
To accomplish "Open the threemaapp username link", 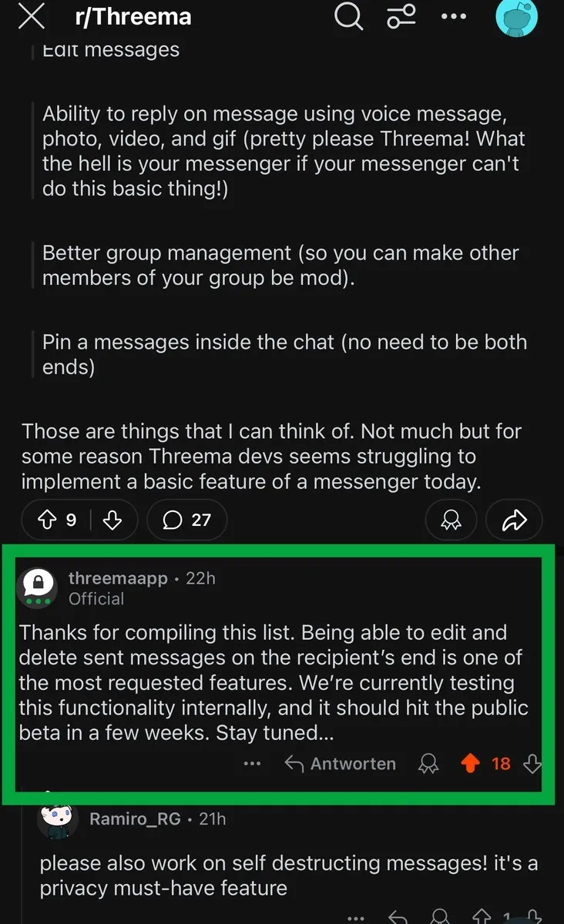I will click(x=117, y=578).
